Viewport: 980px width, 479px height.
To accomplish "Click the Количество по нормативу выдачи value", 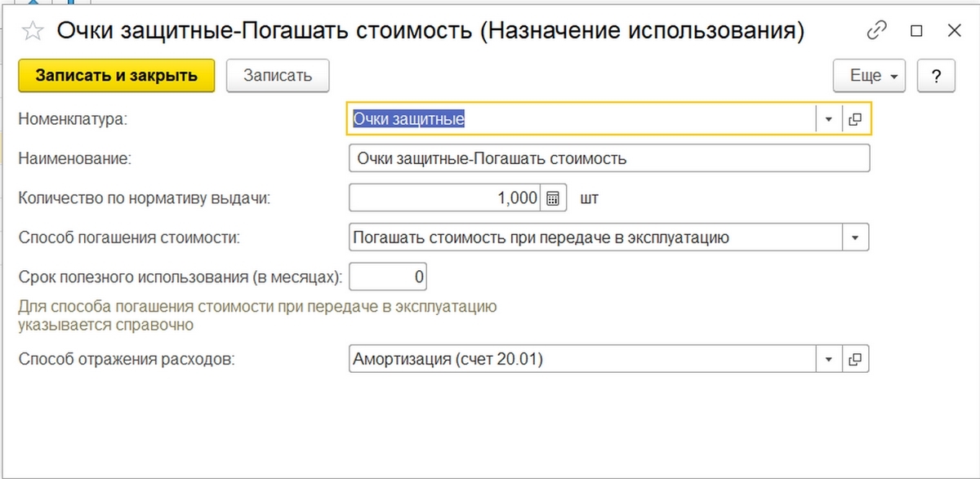I will pos(445,198).
